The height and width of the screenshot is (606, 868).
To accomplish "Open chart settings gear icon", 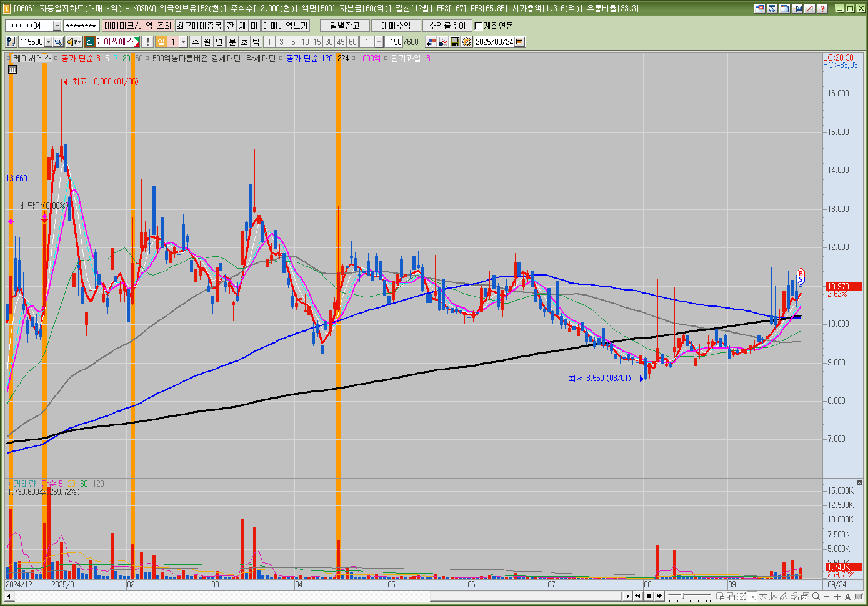I will [x=467, y=42].
